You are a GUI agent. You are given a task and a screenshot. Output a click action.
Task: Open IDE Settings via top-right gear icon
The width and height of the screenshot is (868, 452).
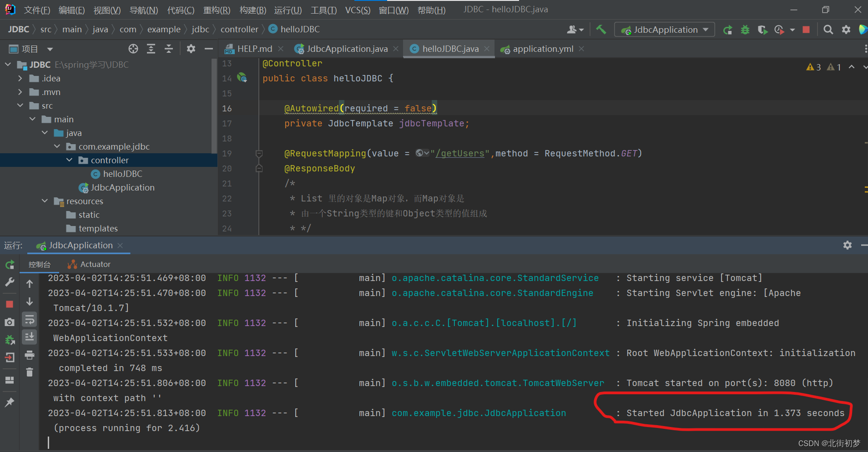click(x=846, y=30)
